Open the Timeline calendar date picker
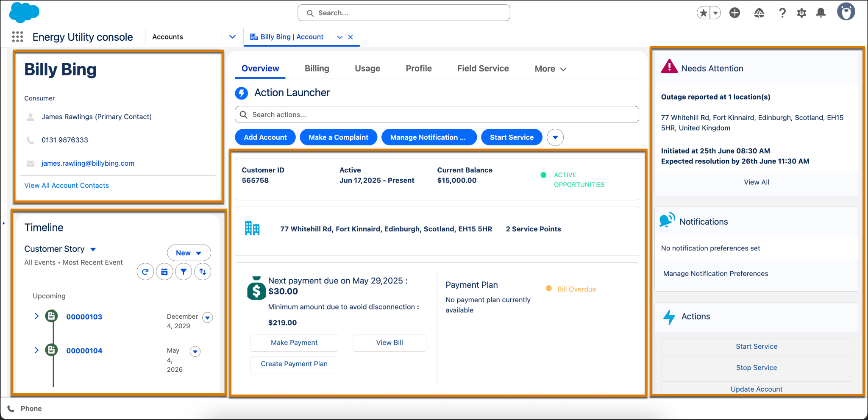Image resolution: width=868 pixels, height=420 pixels. 164,272
